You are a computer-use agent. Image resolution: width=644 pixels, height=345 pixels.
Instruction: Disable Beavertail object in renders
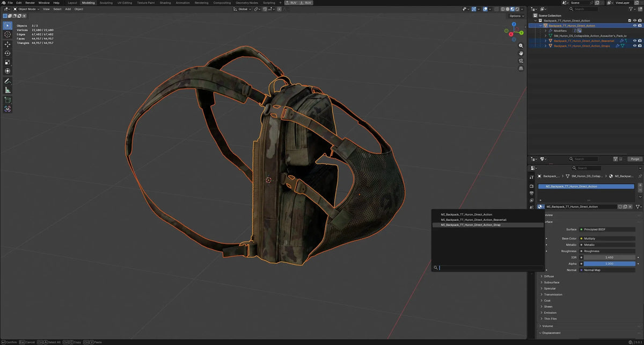tap(640, 40)
